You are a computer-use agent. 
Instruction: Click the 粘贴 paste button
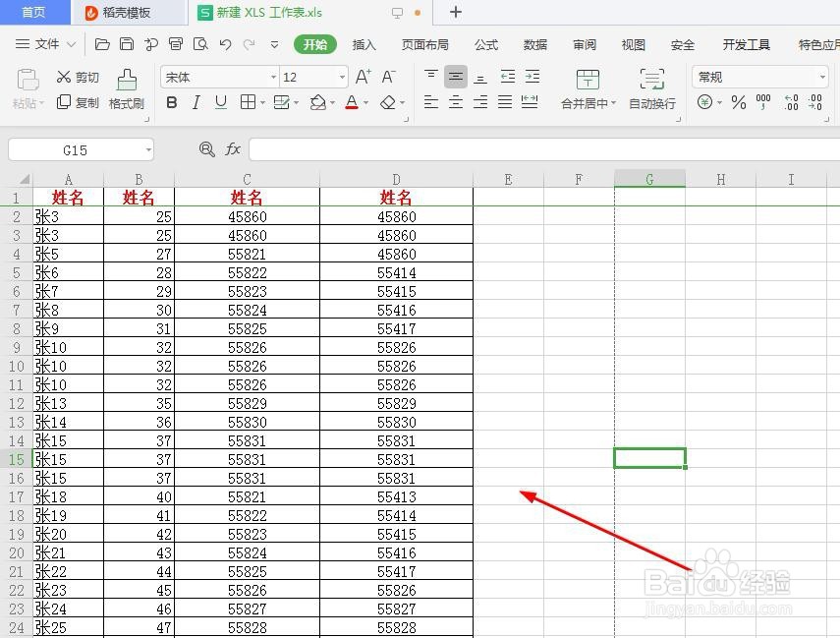[27, 88]
